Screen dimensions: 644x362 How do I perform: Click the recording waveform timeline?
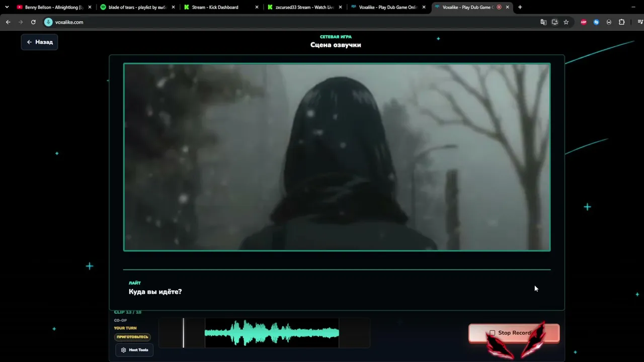[264, 333]
